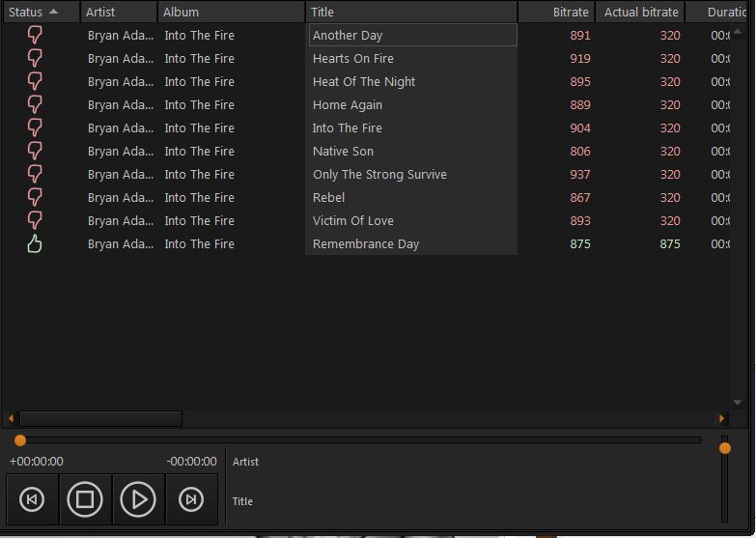Viewport: 756px width, 538px height.
Task: Select the title 'Remembrance Day'
Action: [x=366, y=243]
